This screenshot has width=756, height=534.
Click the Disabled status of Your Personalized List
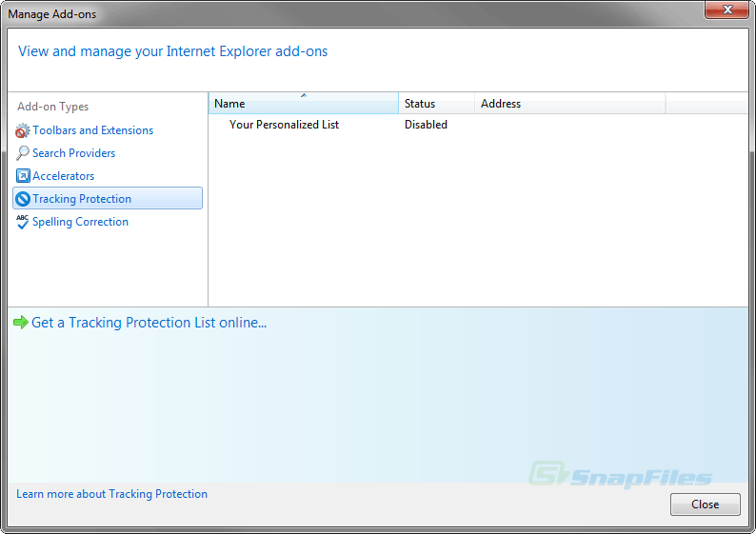(426, 125)
